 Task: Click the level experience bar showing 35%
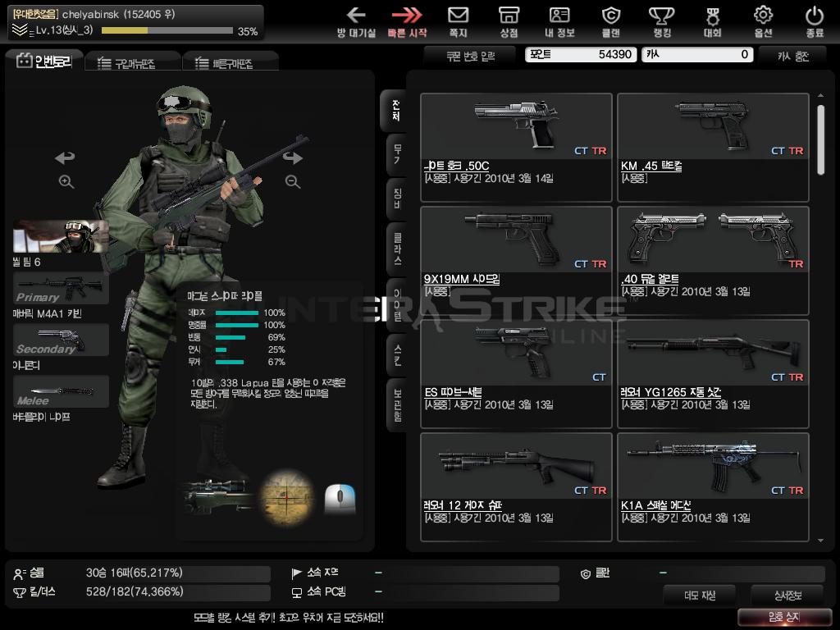(x=167, y=30)
